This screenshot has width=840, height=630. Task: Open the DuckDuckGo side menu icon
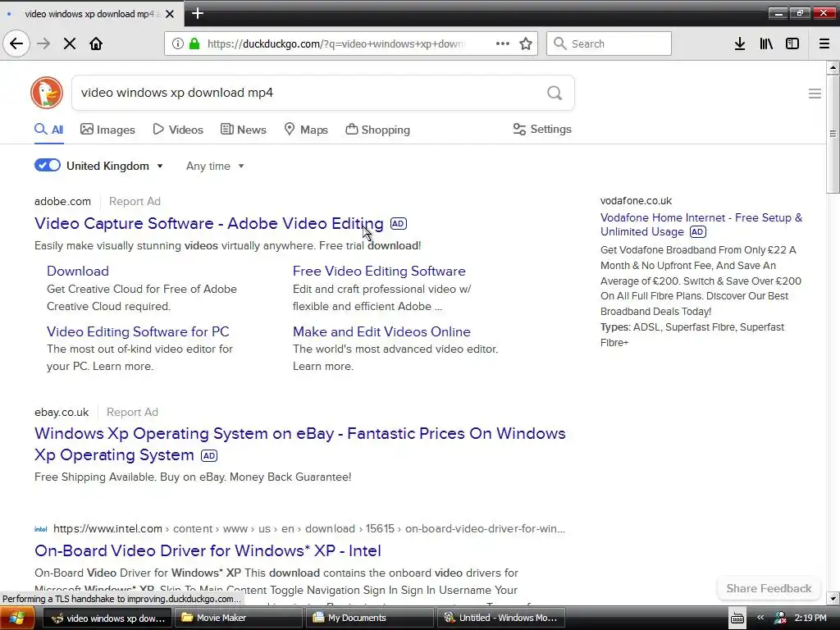pos(815,94)
